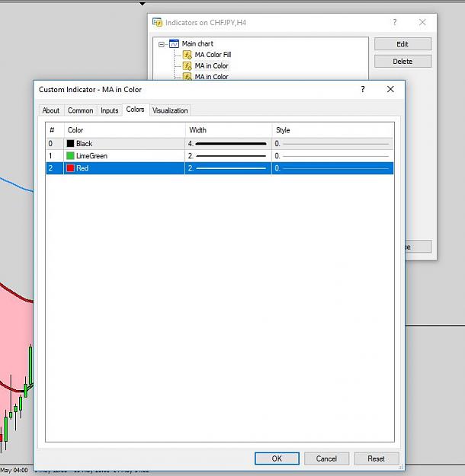Open the About tab
465x476 pixels.
coord(51,110)
